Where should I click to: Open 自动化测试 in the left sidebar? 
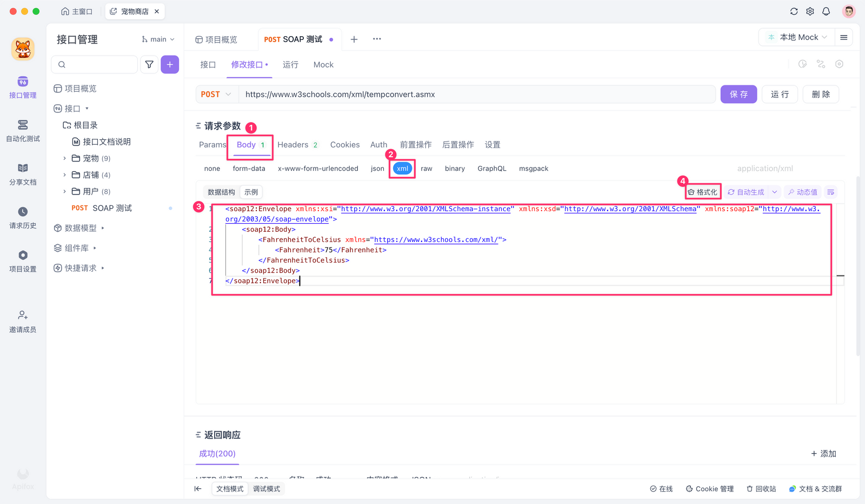tap(23, 131)
